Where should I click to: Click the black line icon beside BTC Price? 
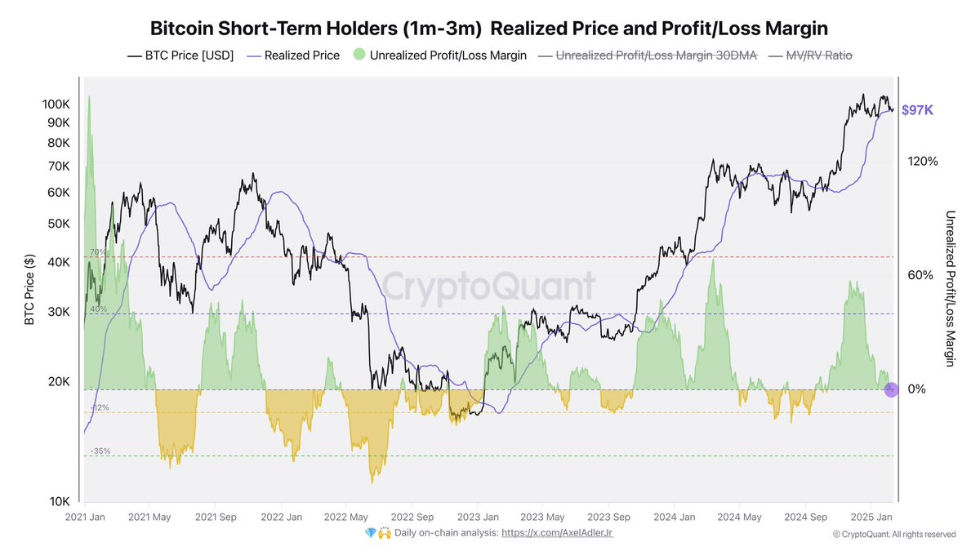coord(135,56)
